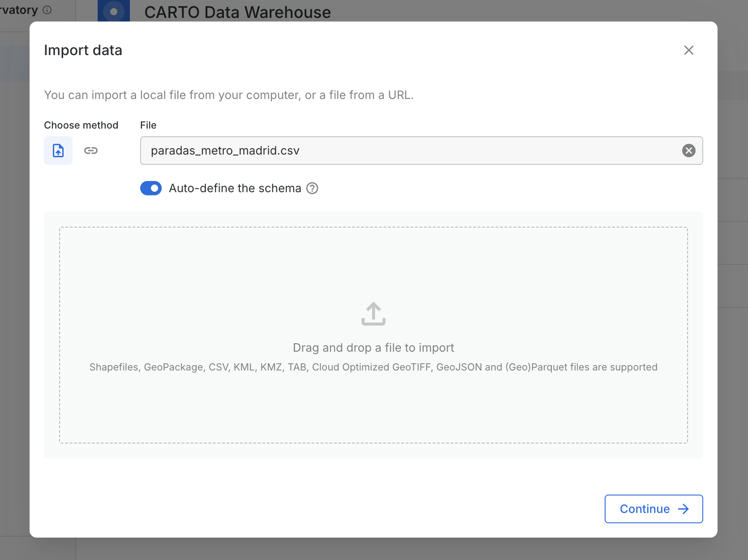Click inside the File name input field

click(403, 151)
